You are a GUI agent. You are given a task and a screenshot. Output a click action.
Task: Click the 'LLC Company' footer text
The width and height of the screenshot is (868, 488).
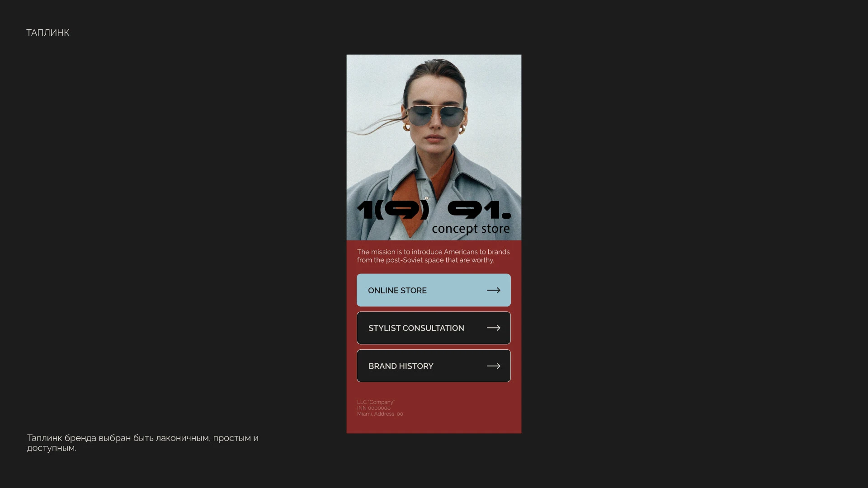[375, 402]
